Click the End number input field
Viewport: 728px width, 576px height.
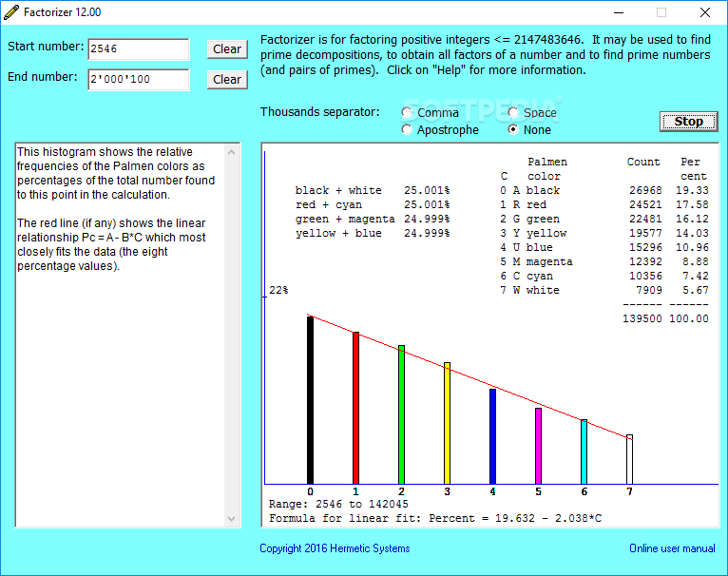(139, 80)
